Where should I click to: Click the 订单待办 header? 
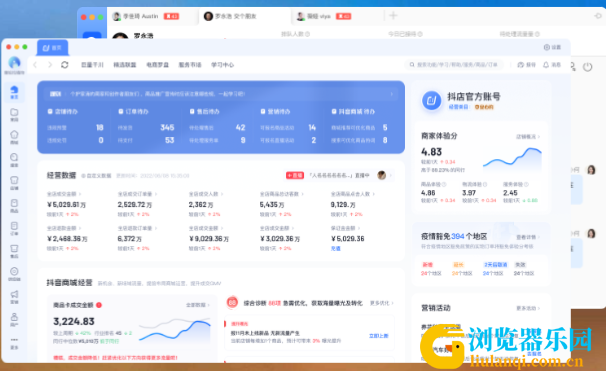(133, 111)
